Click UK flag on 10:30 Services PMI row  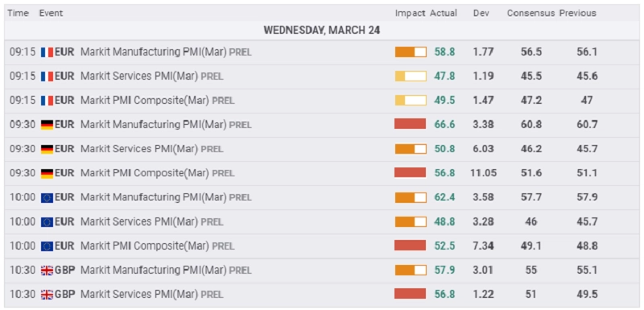[47, 295]
